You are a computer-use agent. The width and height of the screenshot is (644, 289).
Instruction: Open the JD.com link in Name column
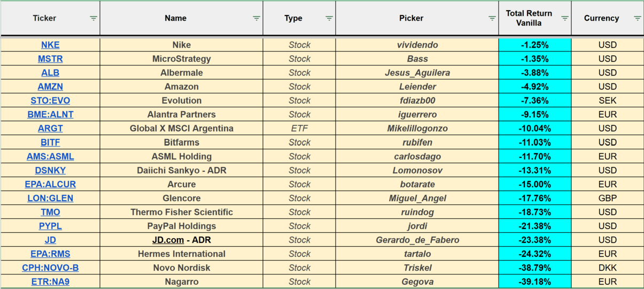(168, 240)
